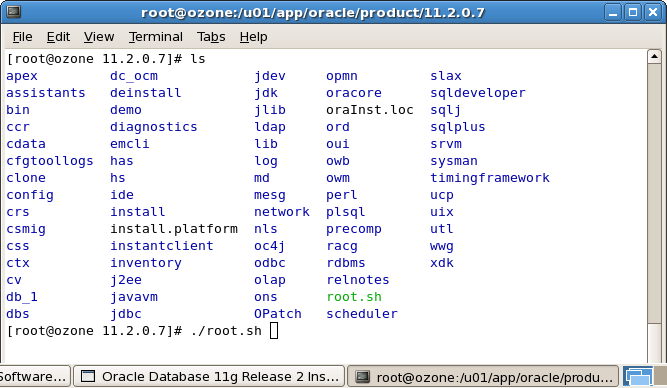Open the View menu

click(99, 37)
